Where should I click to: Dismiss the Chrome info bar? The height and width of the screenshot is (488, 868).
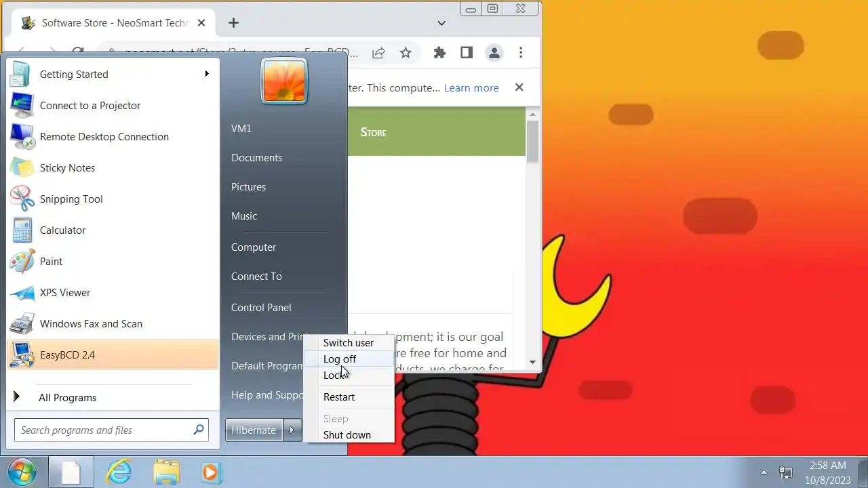coord(519,87)
